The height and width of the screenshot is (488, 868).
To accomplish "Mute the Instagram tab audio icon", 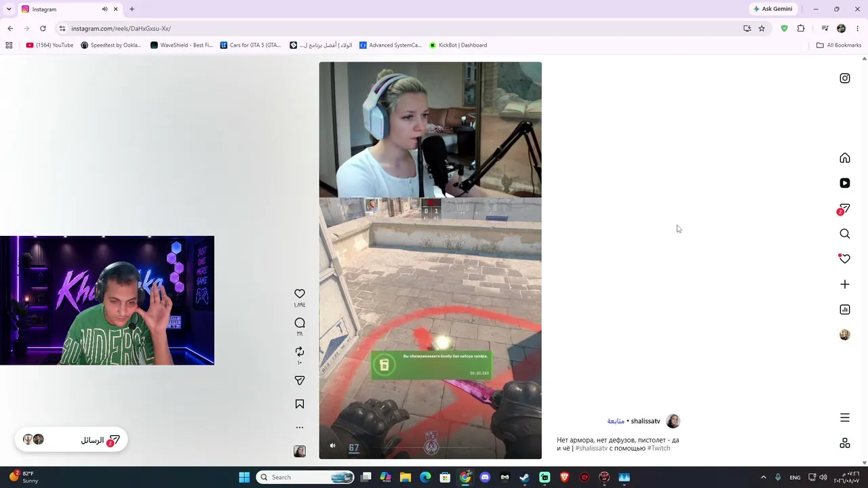I will pyautogui.click(x=104, y=9).
